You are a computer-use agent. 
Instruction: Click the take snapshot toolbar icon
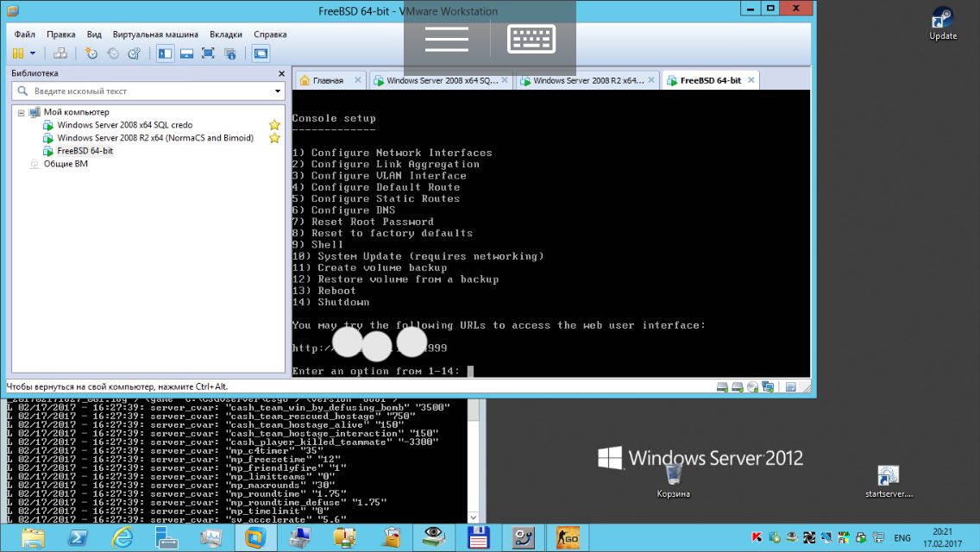coord(91,53)
